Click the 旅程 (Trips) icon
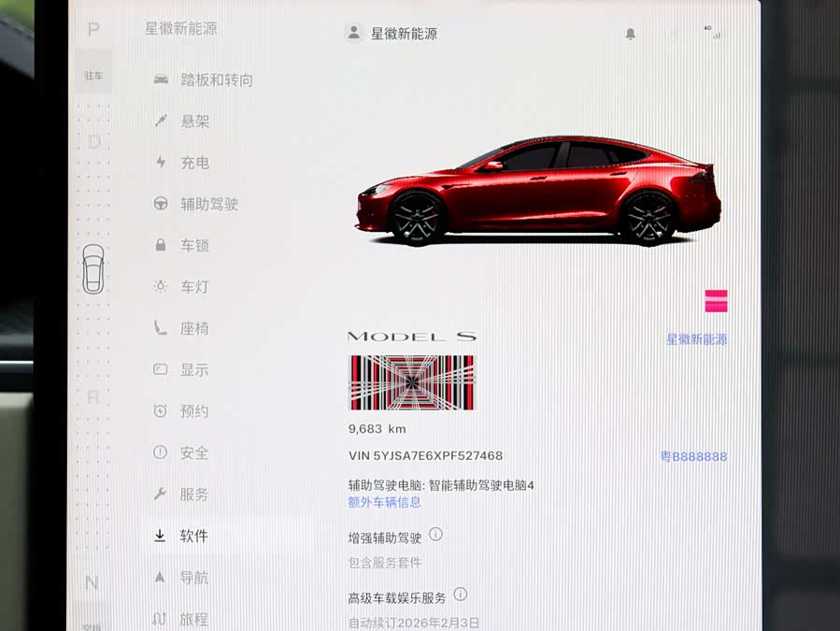840x631 pixels. pyautogui.click(x=161, y=617)
